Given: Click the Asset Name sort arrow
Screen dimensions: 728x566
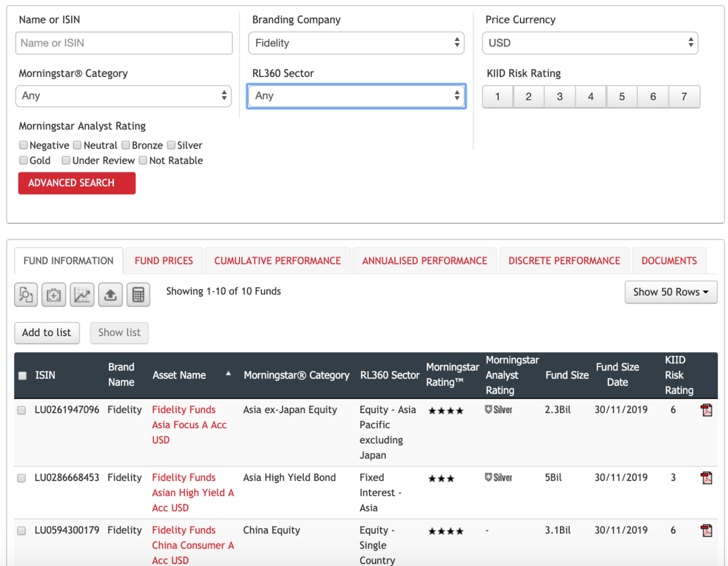Looking at the screenshot, I should 229,374.
